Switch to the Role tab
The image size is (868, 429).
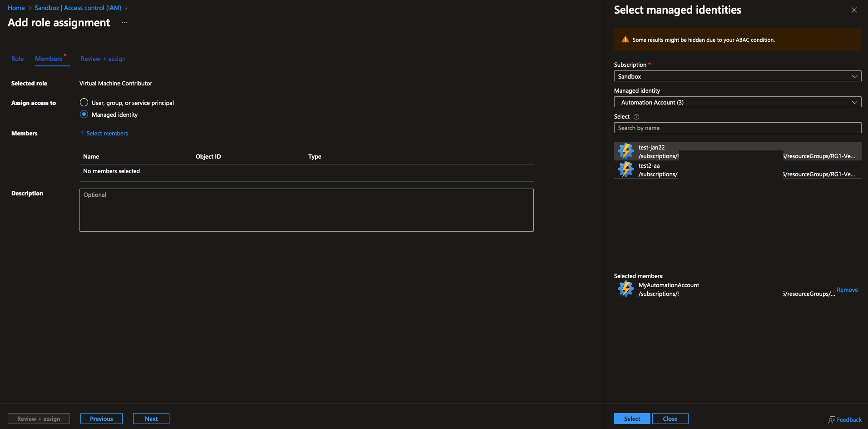pos(17,59)
